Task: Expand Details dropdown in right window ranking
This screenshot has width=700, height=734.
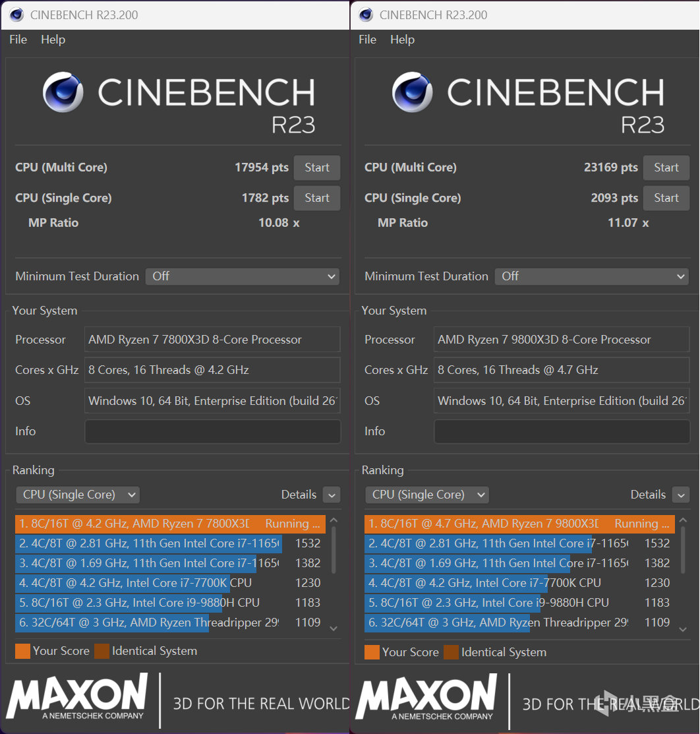Action: [x=681, y=495]
